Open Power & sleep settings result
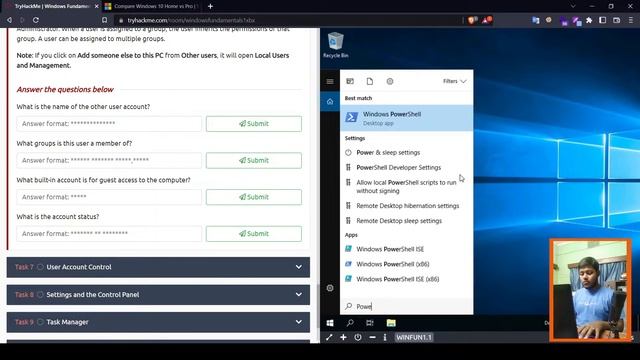 [407, 152]
